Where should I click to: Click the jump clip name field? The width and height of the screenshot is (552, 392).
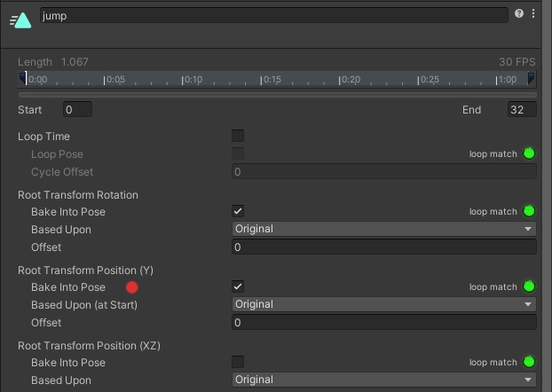[x=273, y=16]
